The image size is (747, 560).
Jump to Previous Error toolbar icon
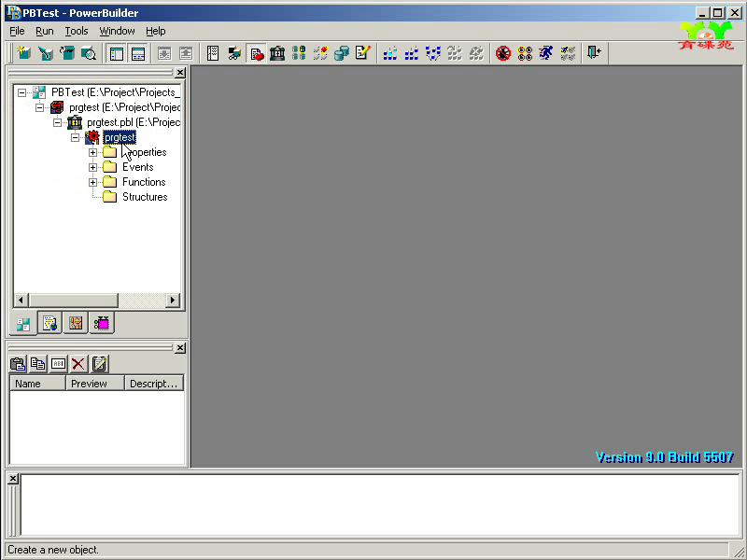tap(186, 53)
